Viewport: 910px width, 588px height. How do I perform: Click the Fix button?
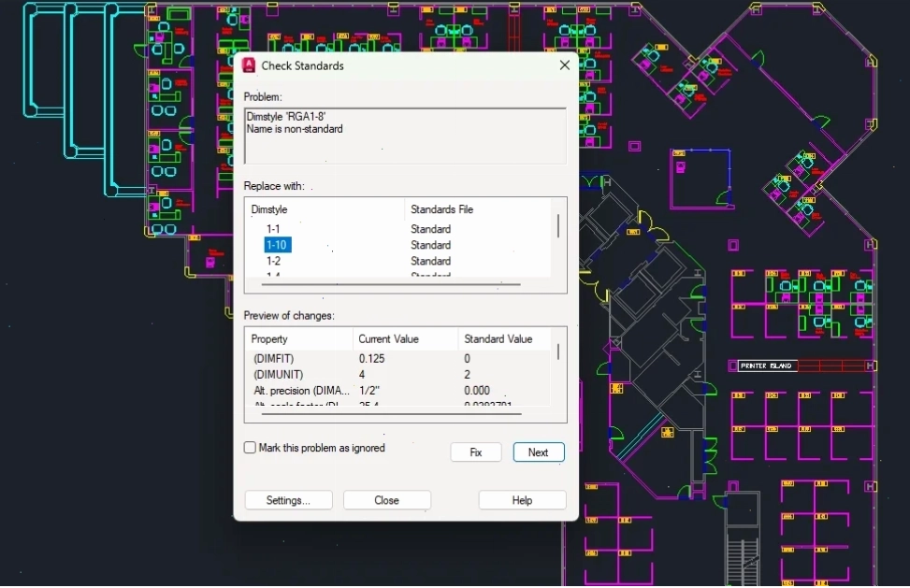point(476,452)
